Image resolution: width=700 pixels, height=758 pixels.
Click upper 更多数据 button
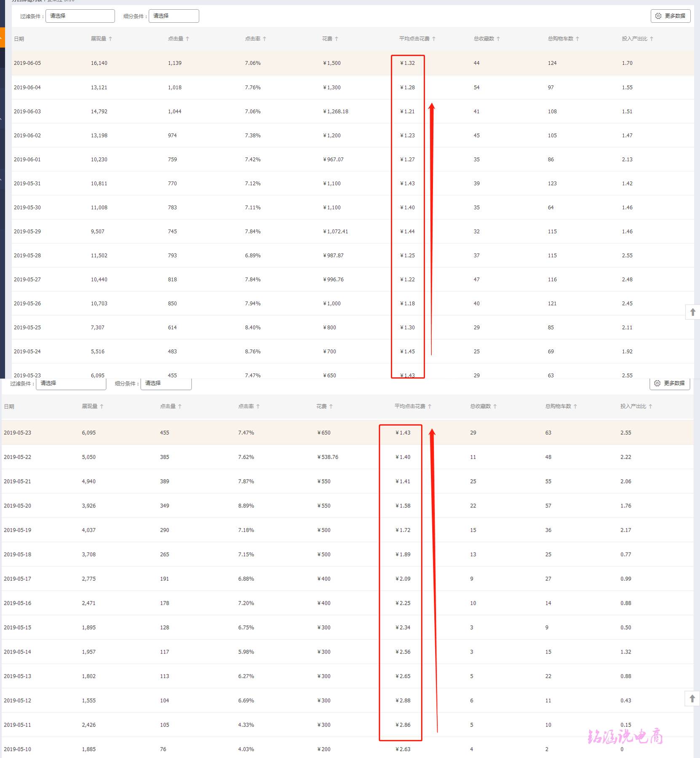click(671, 16)
